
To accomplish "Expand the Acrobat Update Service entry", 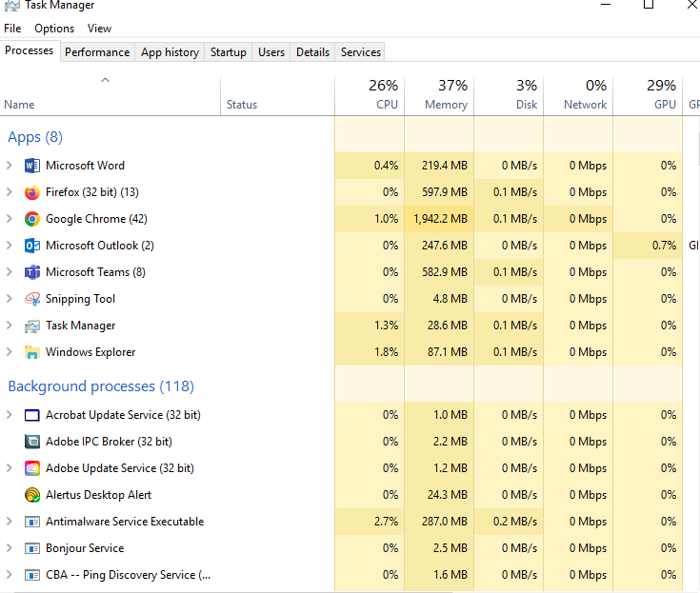I will (9, 414).
